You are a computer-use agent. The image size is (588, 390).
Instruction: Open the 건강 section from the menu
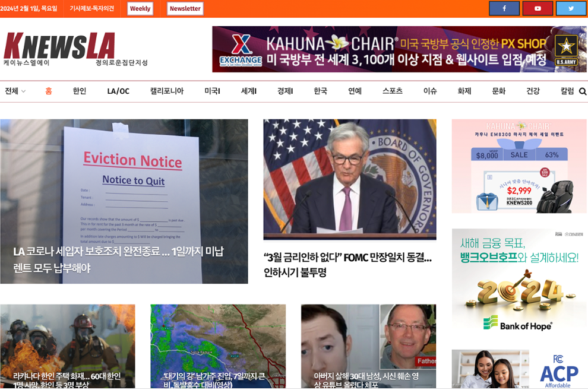(x=532, y=91)
